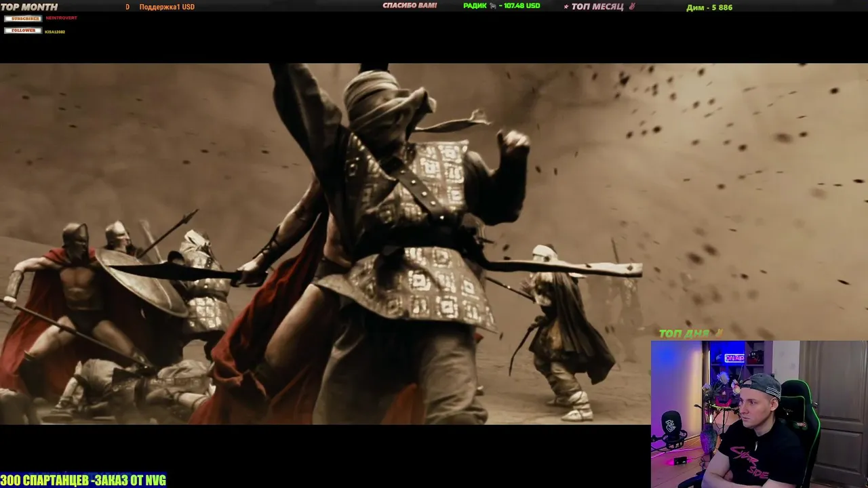The image size is (868, 488).
Task: Click the movie video frame
Action: point(434,244)
